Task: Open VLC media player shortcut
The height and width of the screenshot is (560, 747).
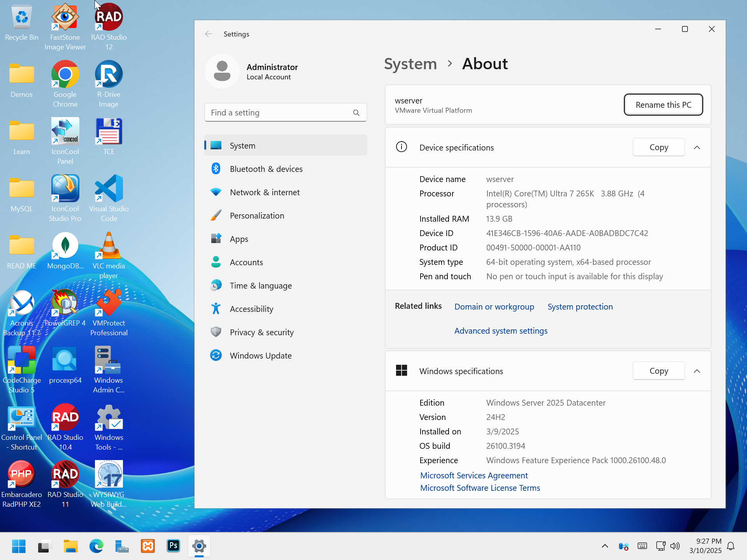Action: pos(109,255)
